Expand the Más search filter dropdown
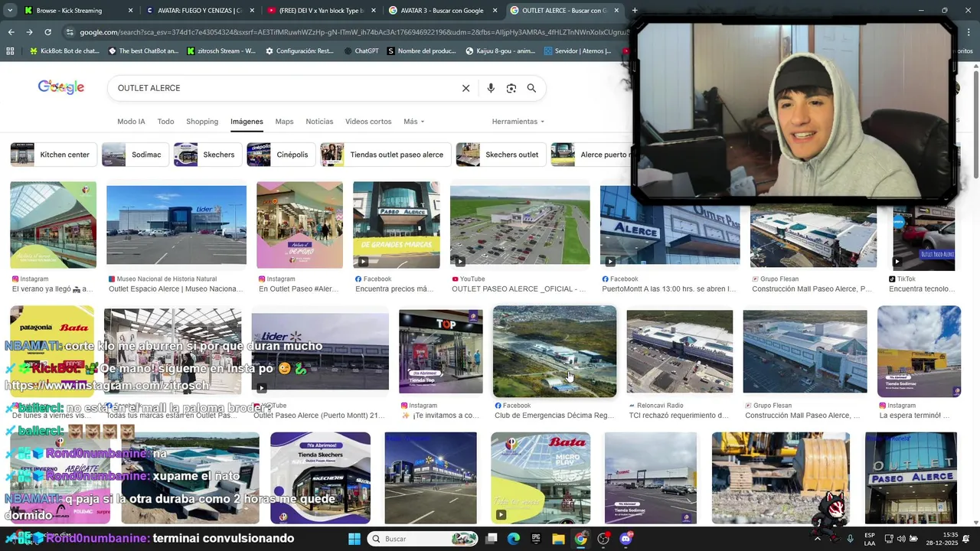 (413, 122)
